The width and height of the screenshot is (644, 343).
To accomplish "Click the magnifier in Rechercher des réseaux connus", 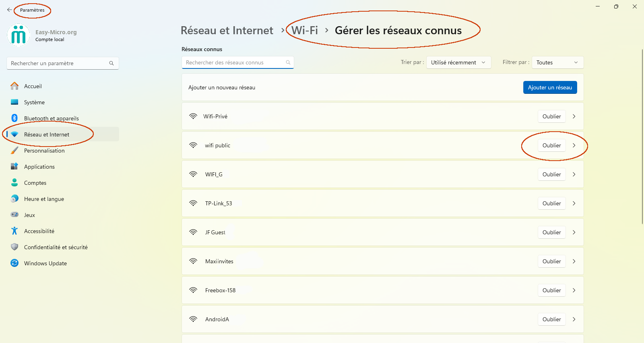I will [288, 62].
